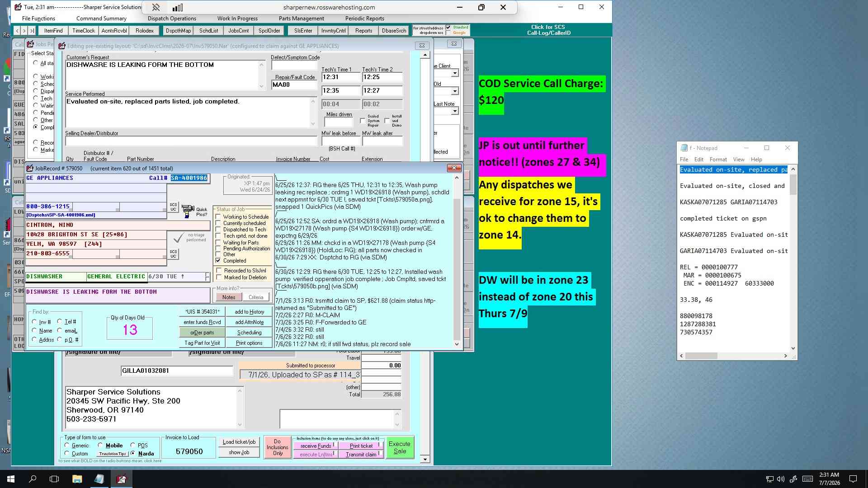868x488 pixels.
Task: Expand the Client dropdown arrow
Action: 455,73
